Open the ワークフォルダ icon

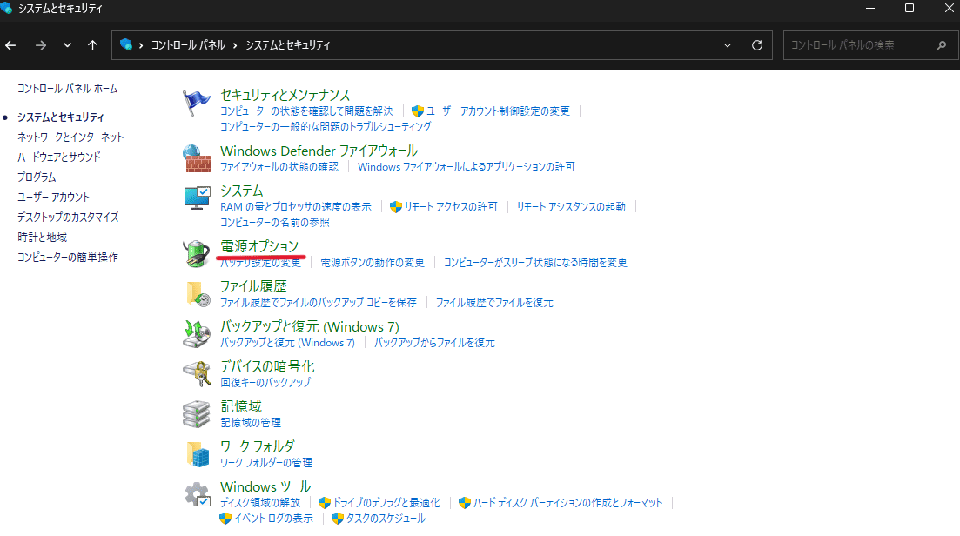198,454
